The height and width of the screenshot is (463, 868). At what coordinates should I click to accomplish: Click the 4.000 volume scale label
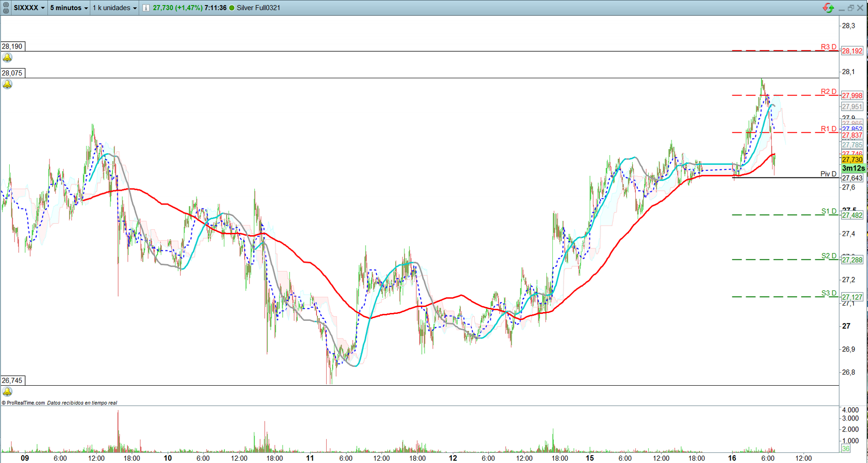click(x=850, y=410)
